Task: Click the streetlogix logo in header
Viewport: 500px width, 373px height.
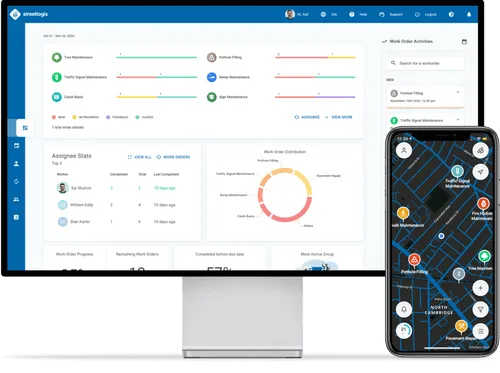Action: coord(29,14)
